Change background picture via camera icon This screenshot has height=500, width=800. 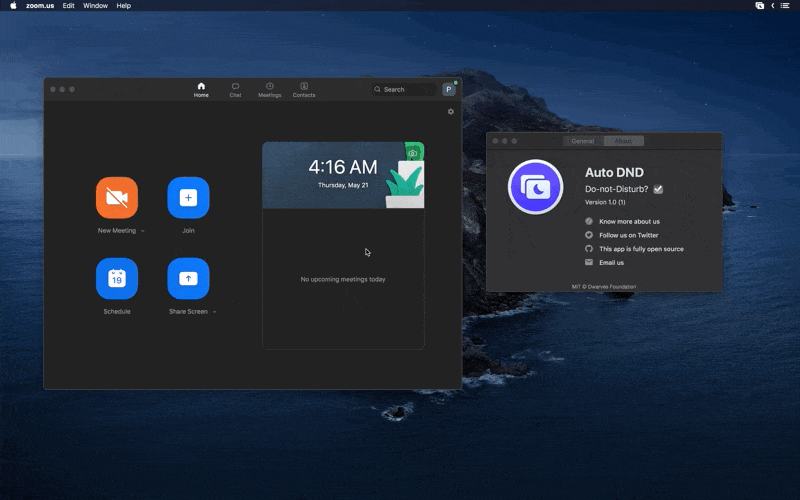[x=413, y=153]
